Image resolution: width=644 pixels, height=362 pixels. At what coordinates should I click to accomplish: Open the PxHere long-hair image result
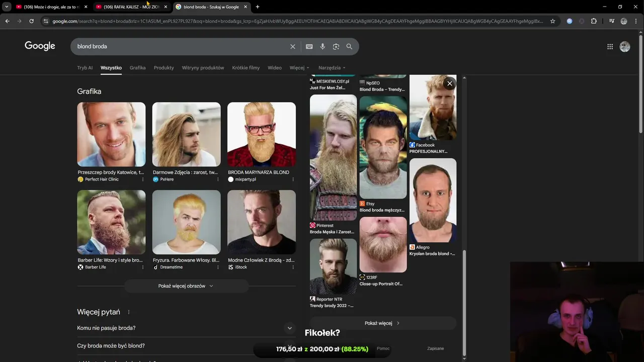click(x=186, y=134)
